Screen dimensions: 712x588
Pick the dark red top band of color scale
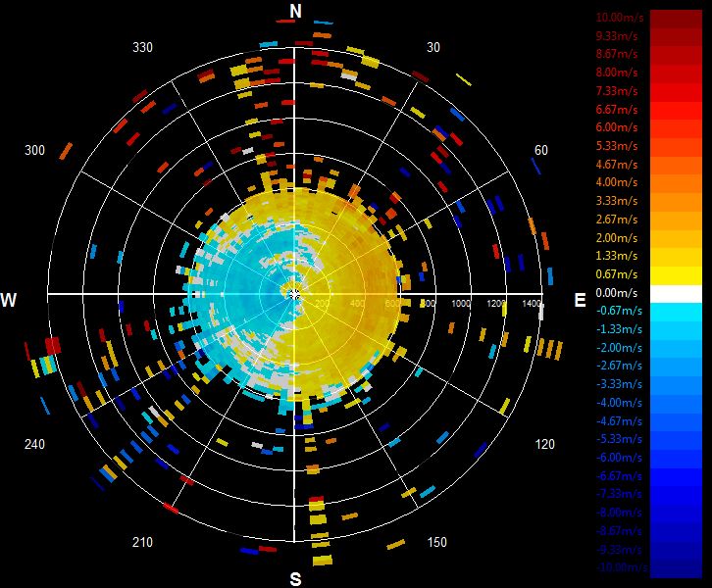[676, 19]
